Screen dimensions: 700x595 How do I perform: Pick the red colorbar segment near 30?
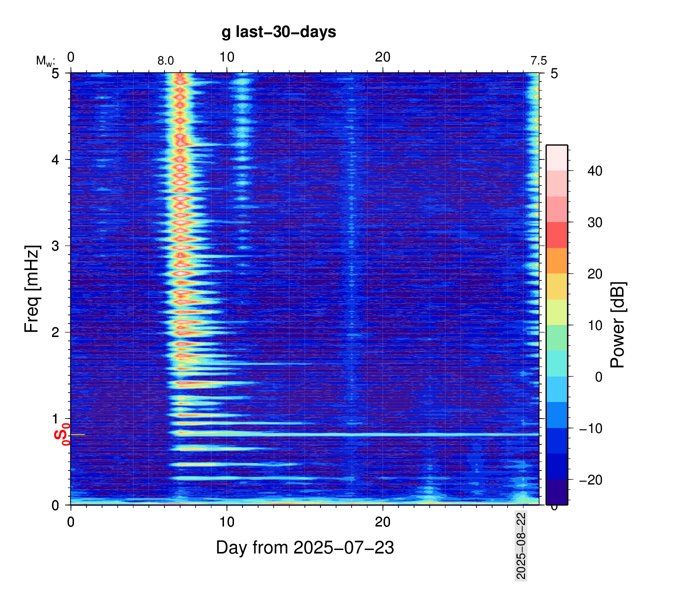tap(556, 235)
